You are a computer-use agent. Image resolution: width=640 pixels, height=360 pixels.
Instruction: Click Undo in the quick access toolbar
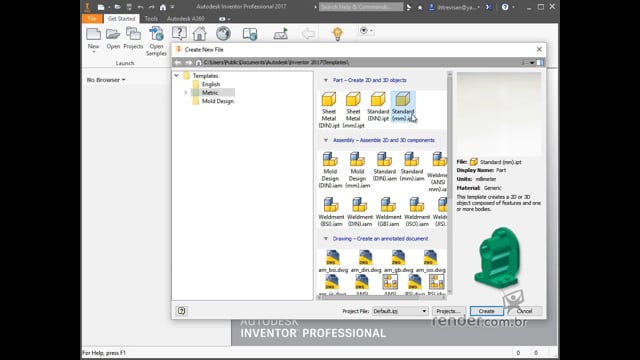click(140, 7)
